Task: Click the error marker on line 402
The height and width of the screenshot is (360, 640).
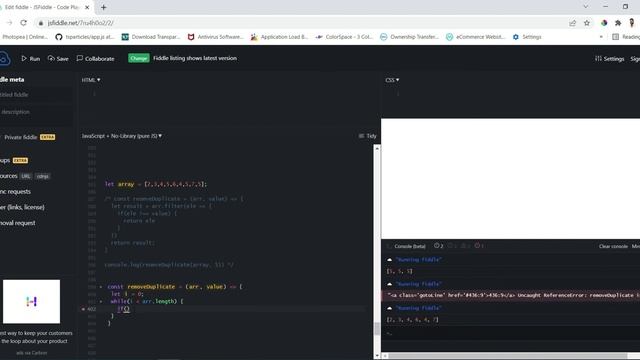Action: pos(83,309)
